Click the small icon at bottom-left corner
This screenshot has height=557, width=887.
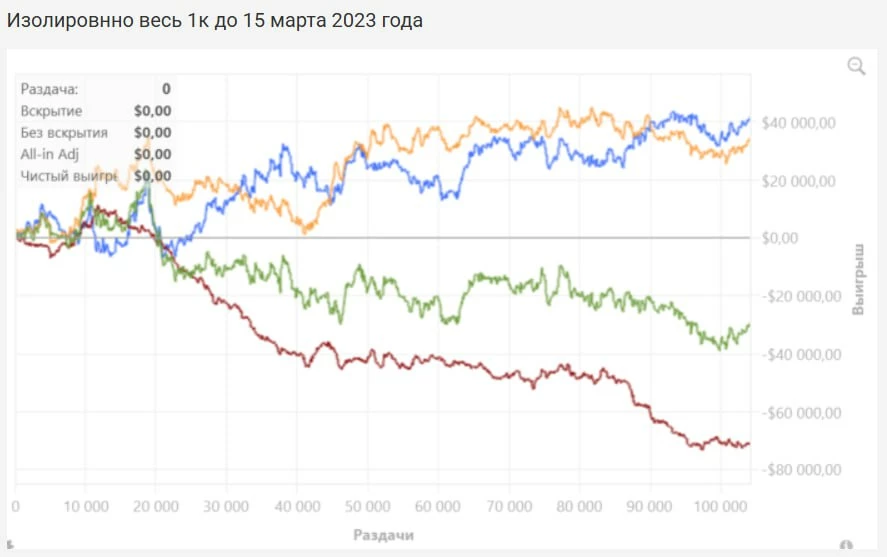tap(10, 545)
